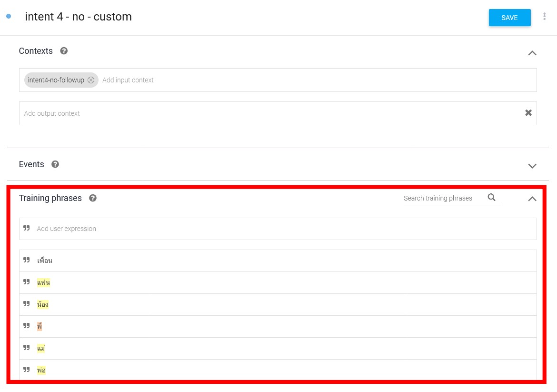Open help icon next to Events
Viewport: 557px width, 392px height.
(x=55, y=164)
